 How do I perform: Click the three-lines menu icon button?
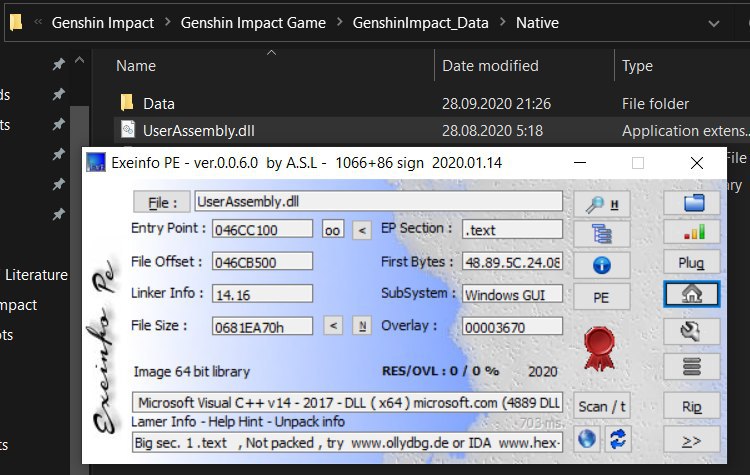point(692,366)
